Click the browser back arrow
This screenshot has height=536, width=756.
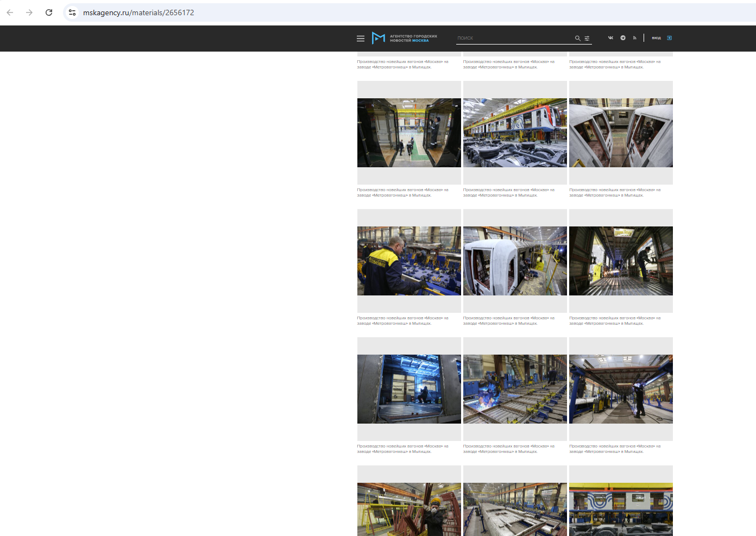[x=10, y=12]
